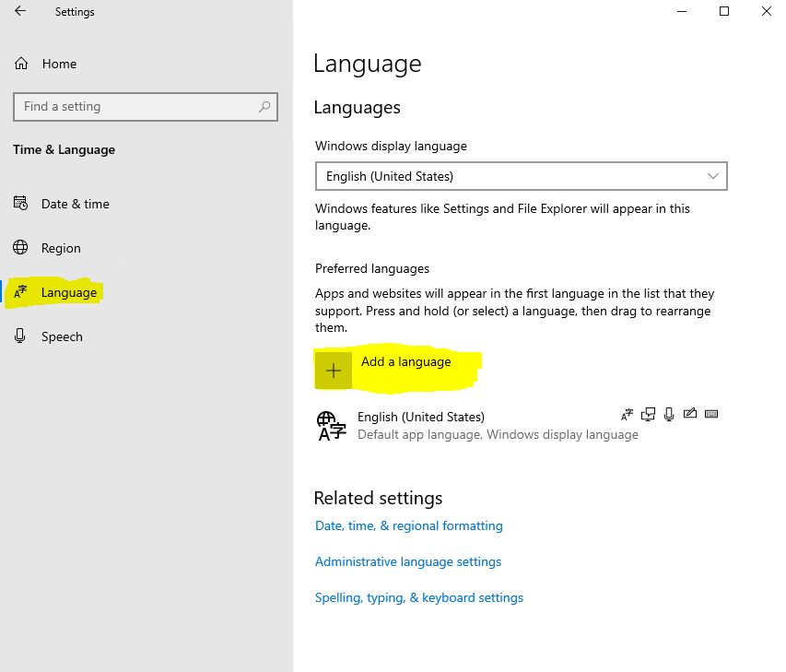This screenshot has width=786, height=672.
Task: Click the Time & Language section heading
Action: [65, 149]
